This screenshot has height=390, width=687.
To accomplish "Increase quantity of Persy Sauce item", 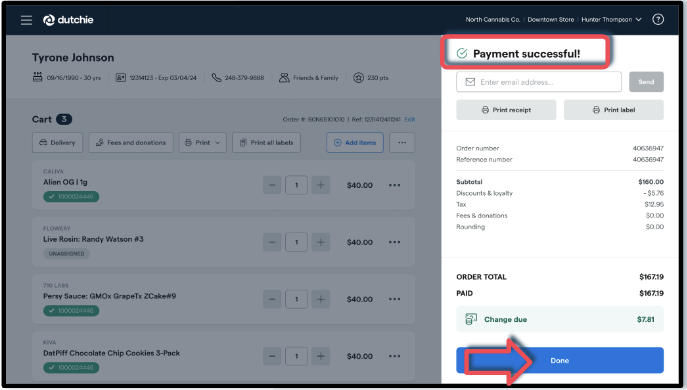I will [321, 299].
